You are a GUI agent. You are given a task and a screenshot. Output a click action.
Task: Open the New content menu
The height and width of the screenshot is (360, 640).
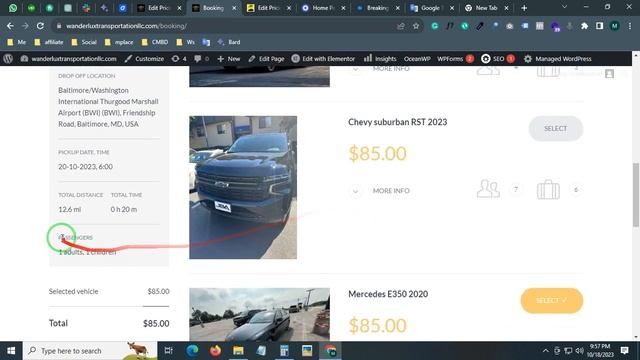tap(229, 59)
